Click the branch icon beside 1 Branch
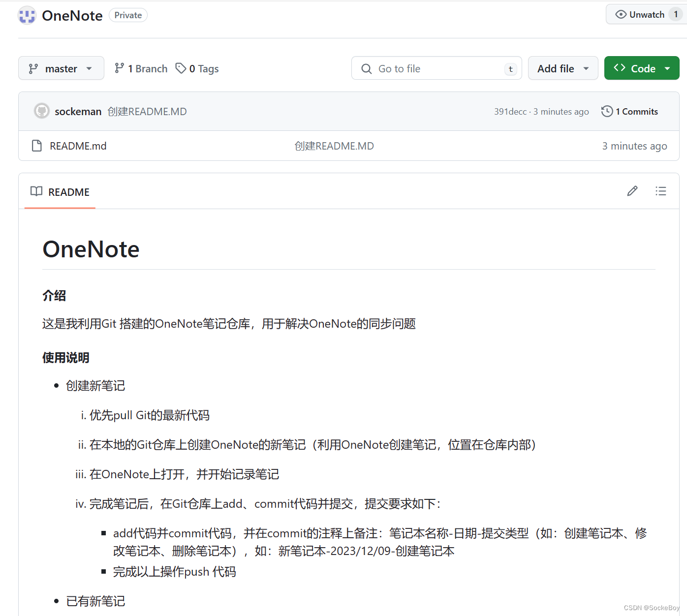 click(x=119, y=68)
